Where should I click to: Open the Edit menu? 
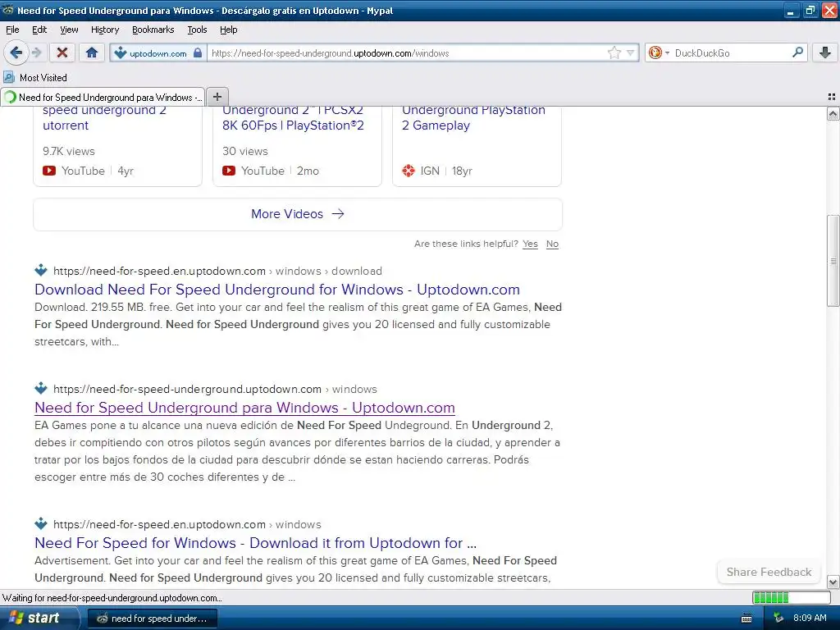click(39, 30)
